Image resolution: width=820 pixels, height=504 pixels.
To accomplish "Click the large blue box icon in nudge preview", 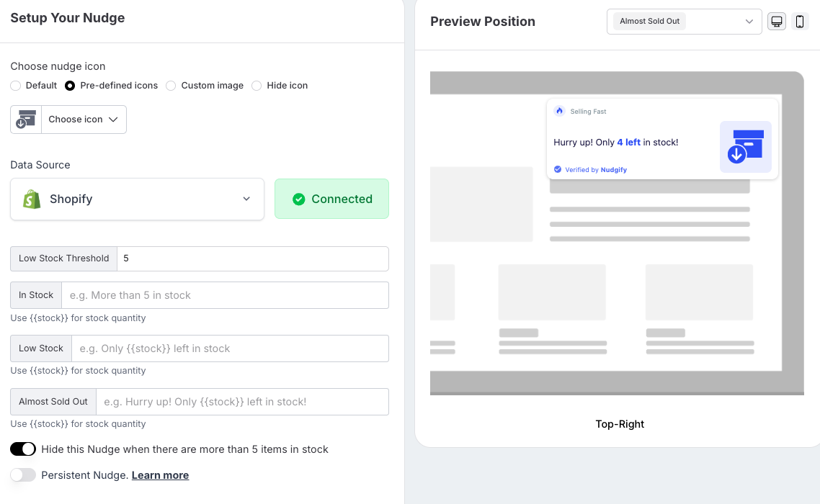I will [x=745, y=146].
